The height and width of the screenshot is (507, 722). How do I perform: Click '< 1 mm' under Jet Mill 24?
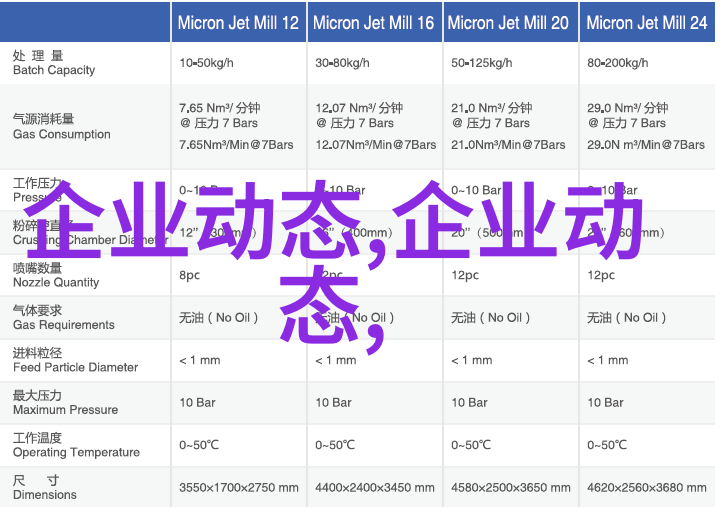click(x=607, y=360)
